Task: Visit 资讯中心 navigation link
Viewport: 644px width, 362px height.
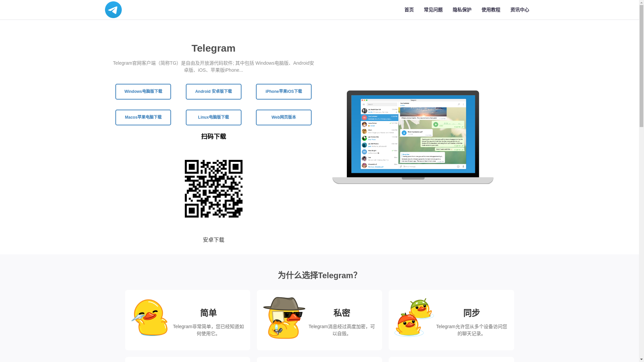Action: point(520,10)
